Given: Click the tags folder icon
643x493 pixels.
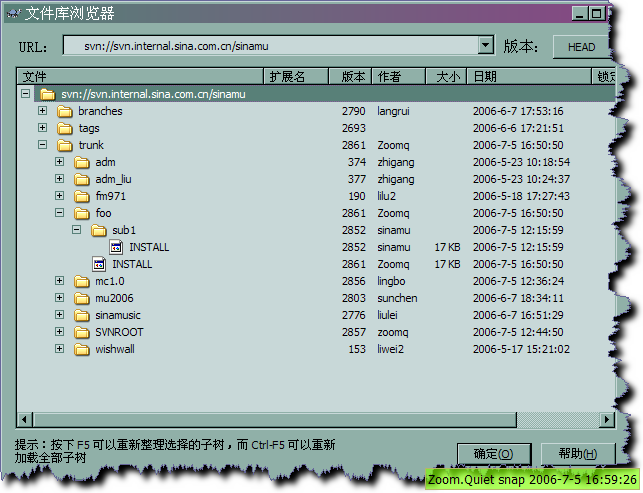Looking at the screenshot, I should pyautogui.click(x=65, y=128).
